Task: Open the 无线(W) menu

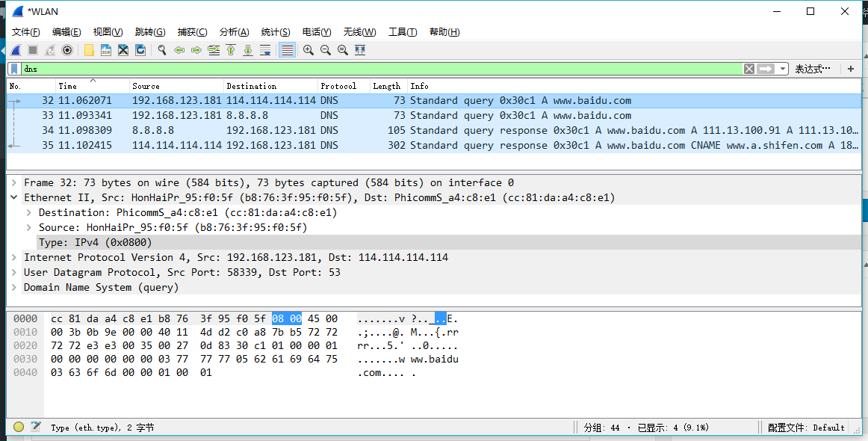Action: pos(359,32)
